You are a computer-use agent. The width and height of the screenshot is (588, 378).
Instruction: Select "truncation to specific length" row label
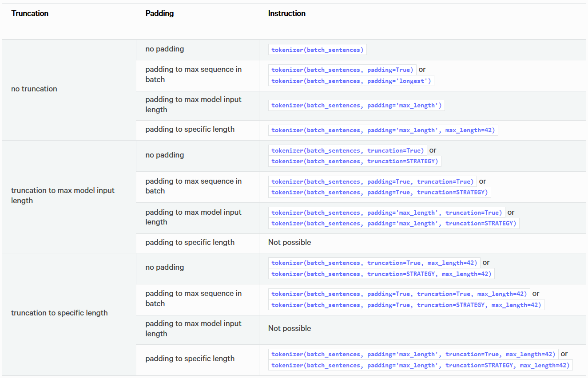coord(59,313)
